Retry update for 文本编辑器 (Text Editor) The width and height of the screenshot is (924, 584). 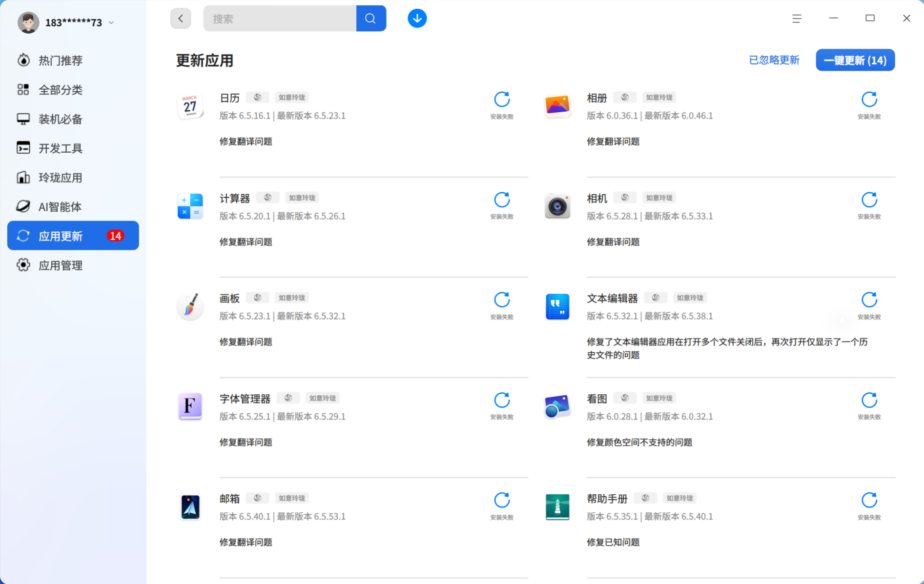pos(869,300)
